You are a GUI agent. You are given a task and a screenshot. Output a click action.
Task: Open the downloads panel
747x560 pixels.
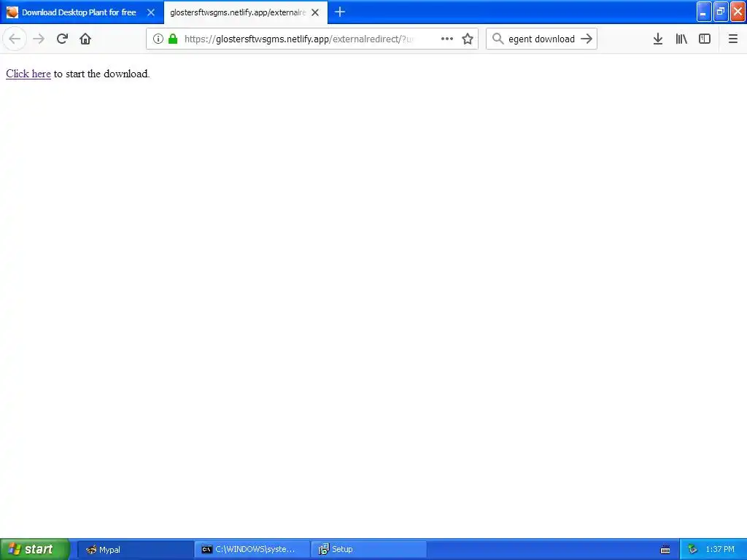tap(658, 39)
